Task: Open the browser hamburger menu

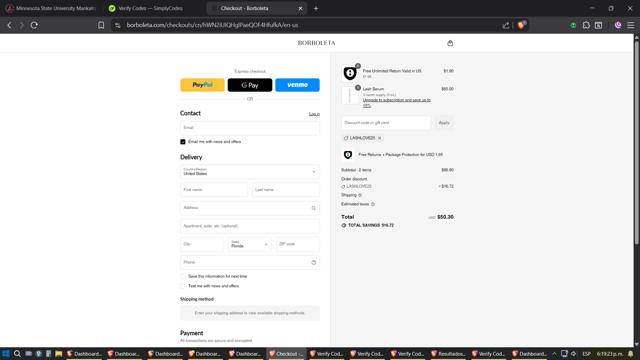Action: (631, 25)
